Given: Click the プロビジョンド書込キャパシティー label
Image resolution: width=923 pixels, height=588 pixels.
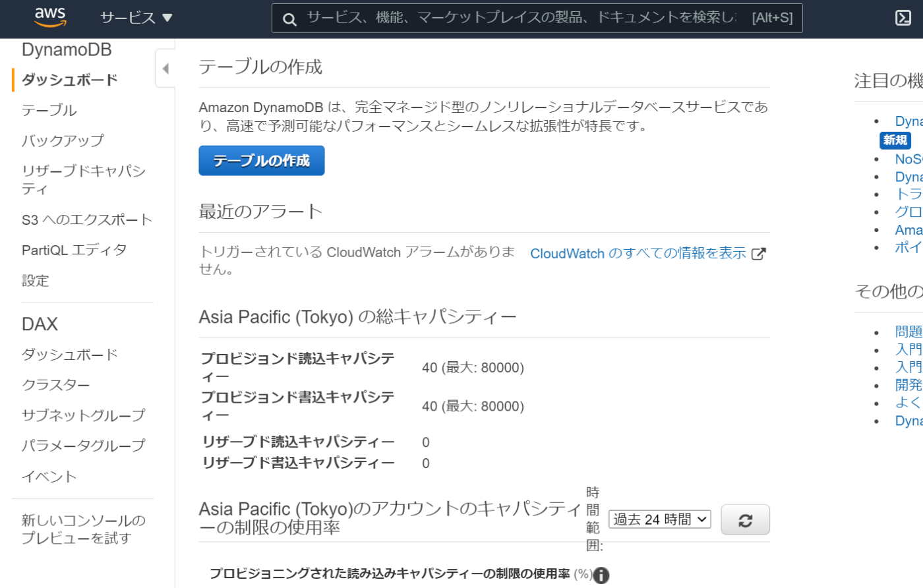Looking at the screenshot, I should (298, 407).
